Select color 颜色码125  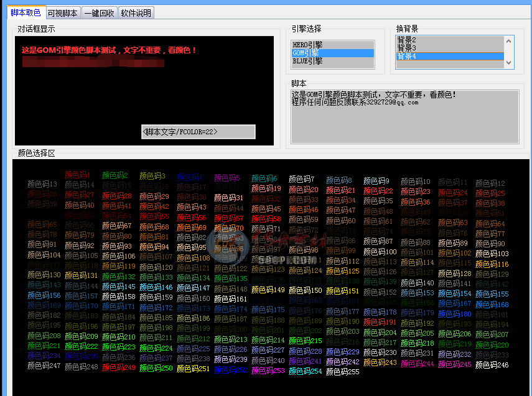[x=343, y=271]
